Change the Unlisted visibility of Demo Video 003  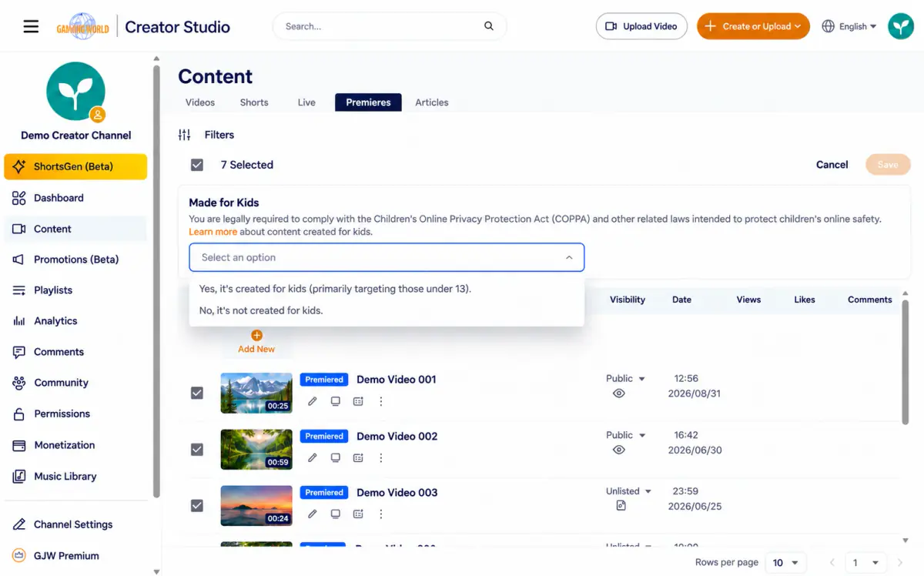(628, 491)
